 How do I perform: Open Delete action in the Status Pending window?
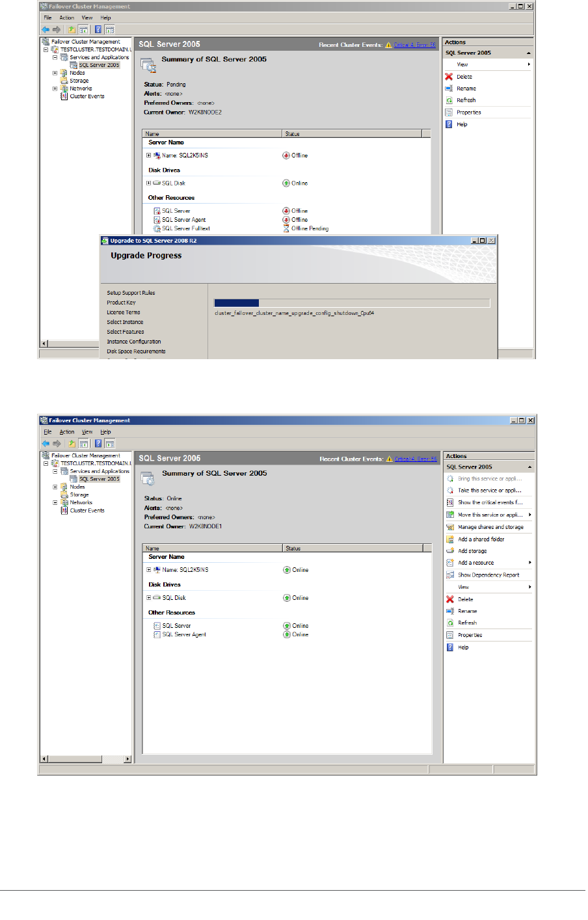(x=464, y=77)
